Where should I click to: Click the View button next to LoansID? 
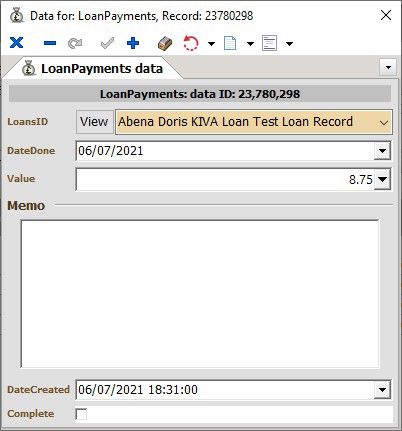[x=95, y=122]
